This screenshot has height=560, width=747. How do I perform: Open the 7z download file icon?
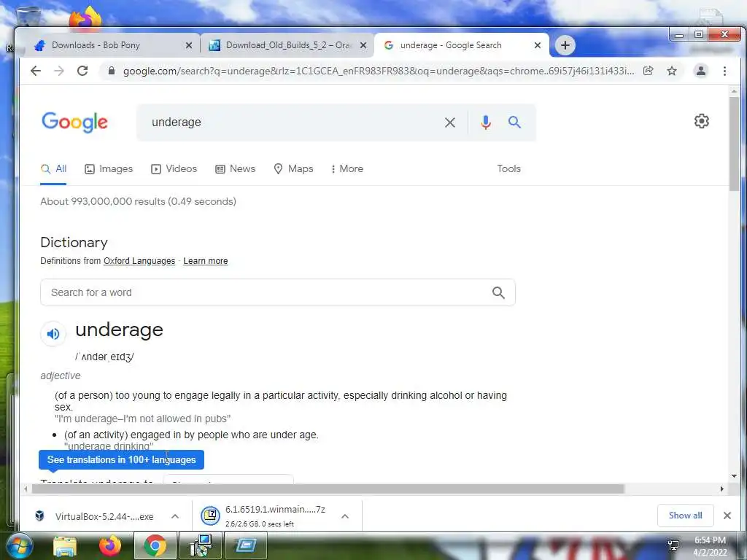pyautogui.click(x=210, y=516)
